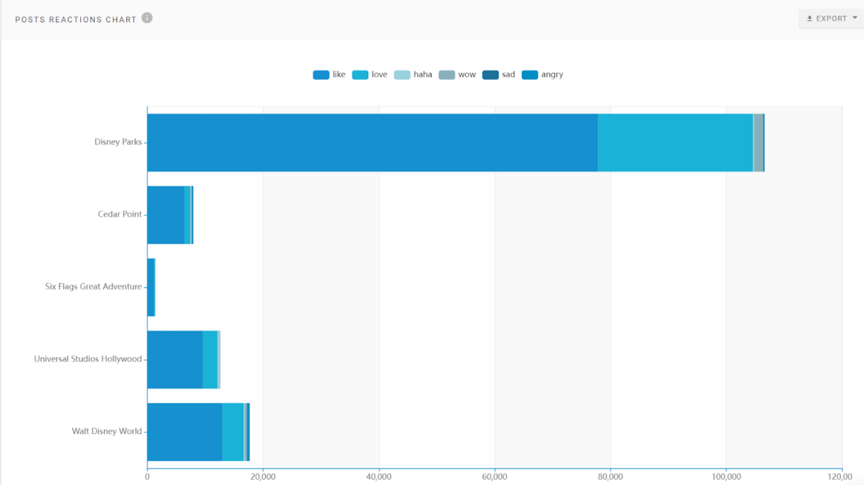
Task: Toggle the wow legend swatch
Action: [x=447, y=75]
